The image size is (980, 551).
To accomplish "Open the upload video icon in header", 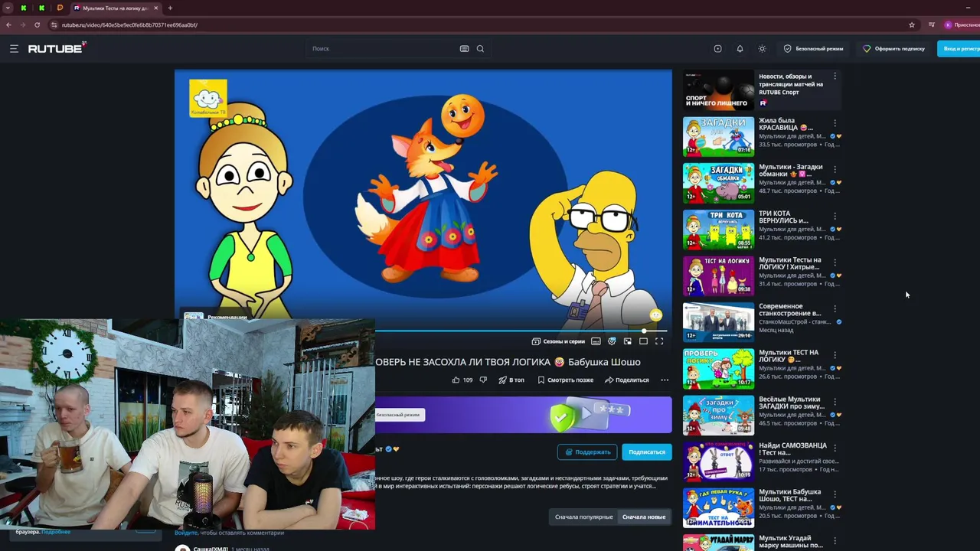I will pyautogui.click(x=717, y=48).
